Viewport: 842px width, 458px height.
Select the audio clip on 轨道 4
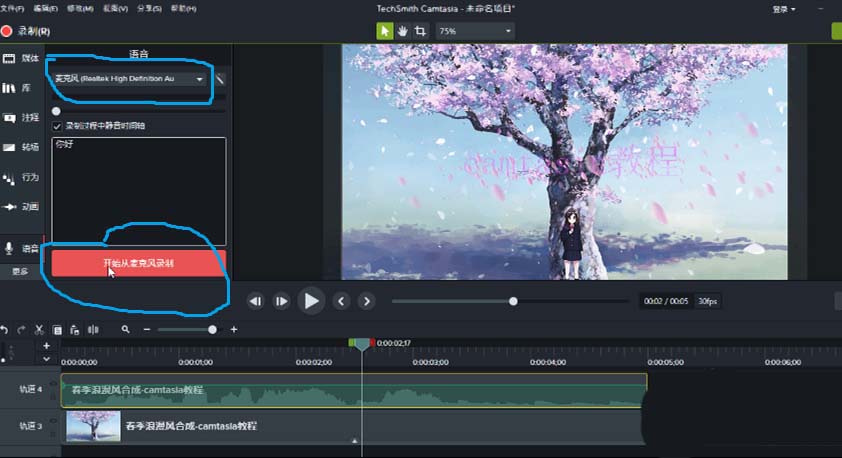[354, 391]
